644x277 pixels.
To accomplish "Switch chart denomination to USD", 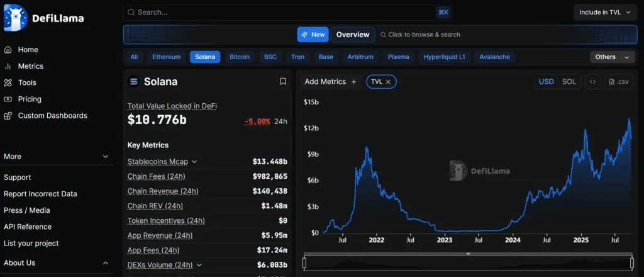I will 547,81.
